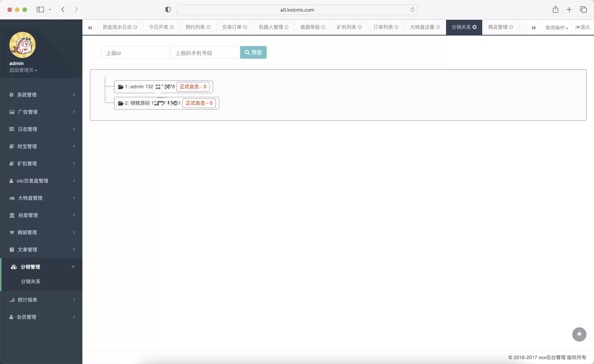Screen dimensions: 594x364
Task: Open Safari share menu
Action: [x=555, y=9]
